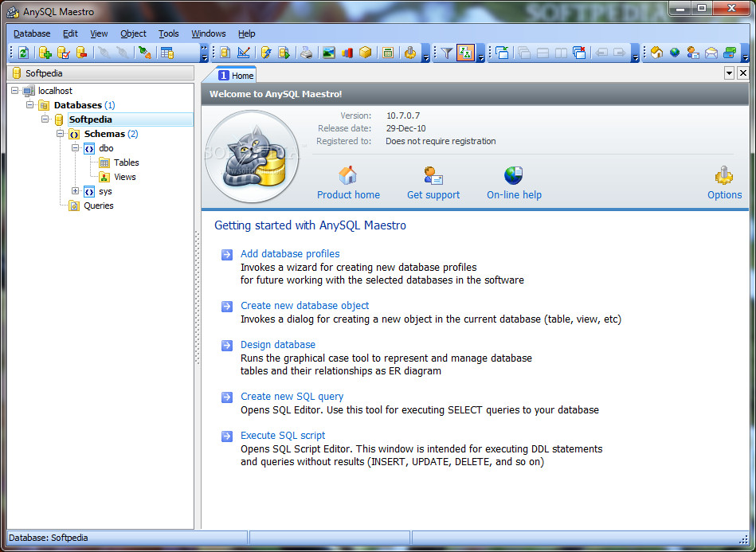Open the Windows menu
756x552 pixels.
pos(208,33)
